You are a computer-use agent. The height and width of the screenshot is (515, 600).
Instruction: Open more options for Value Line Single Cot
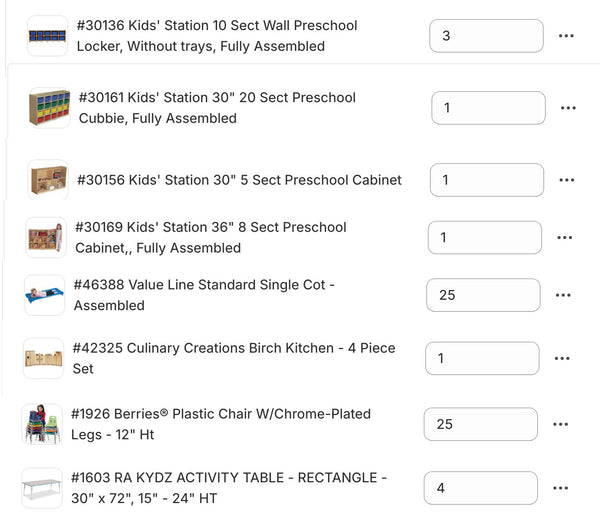click(x=563, y=295)
